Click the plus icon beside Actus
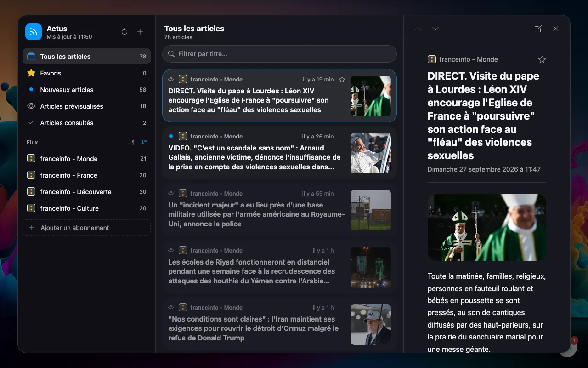Viewport: 588px width, 368px height. tap(140, 32)
